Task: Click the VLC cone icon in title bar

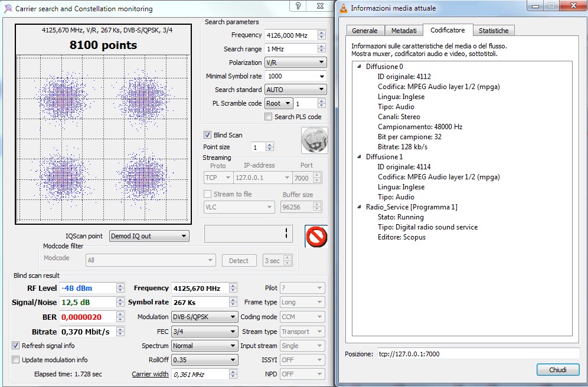Action: [x=343, y=8]
